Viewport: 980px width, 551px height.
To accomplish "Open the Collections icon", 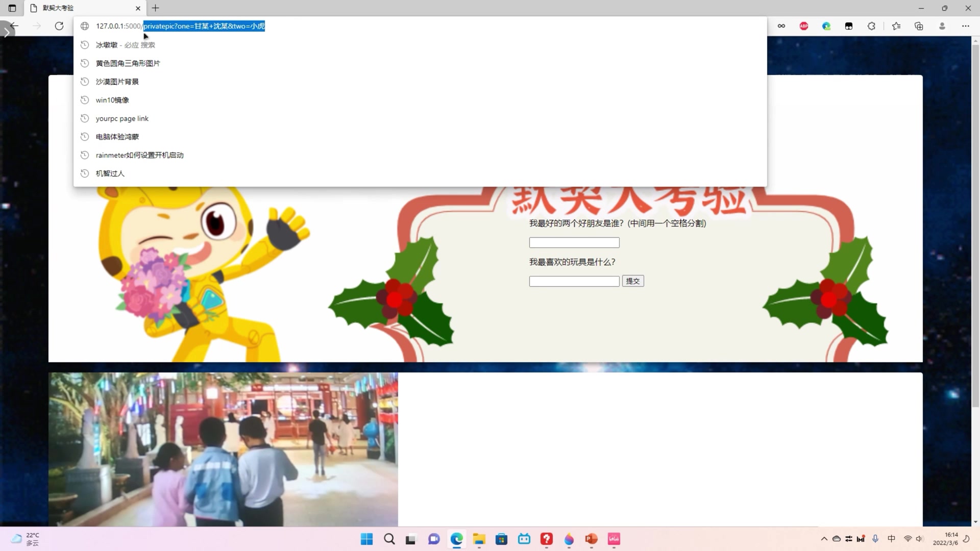I will [x=919, y=26].
